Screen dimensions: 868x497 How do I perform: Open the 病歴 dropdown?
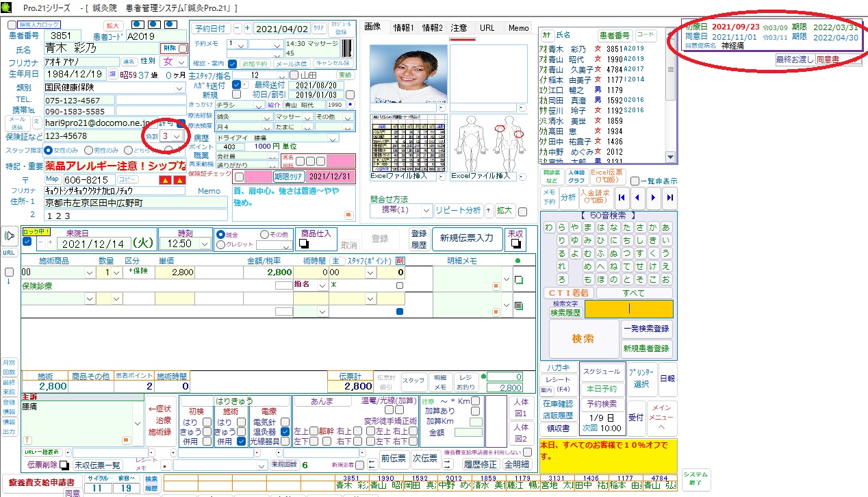pos(333,138)
